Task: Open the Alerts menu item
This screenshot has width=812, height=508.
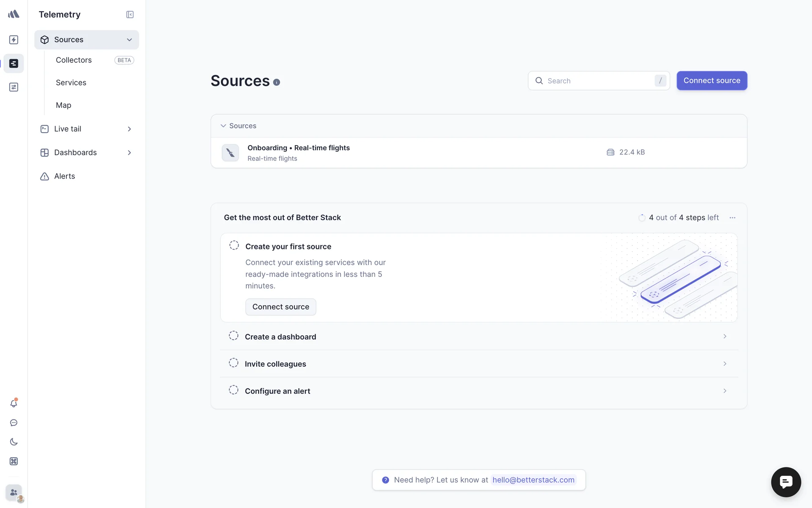Action: (x=64, y=176)
